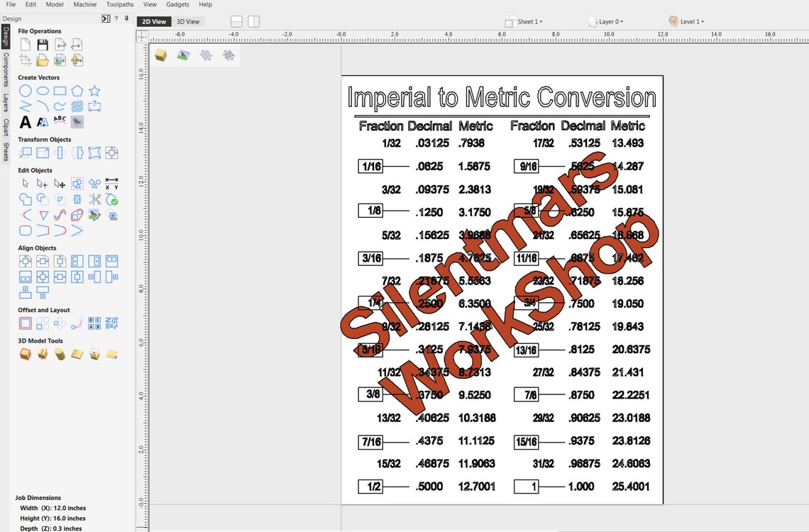This screenshot has height=532, width=809.
Task: Select the Offset Vectors tool
Action: click(x=25, y=323)
